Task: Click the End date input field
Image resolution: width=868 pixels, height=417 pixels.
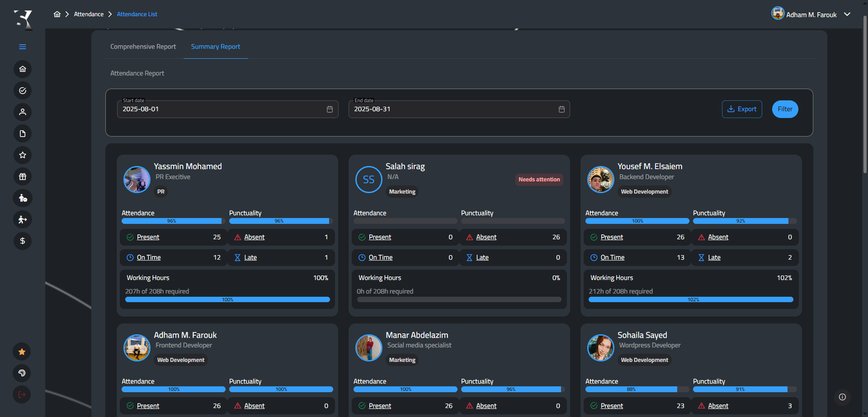Action: pyautogui.click(x=459, y=109)
